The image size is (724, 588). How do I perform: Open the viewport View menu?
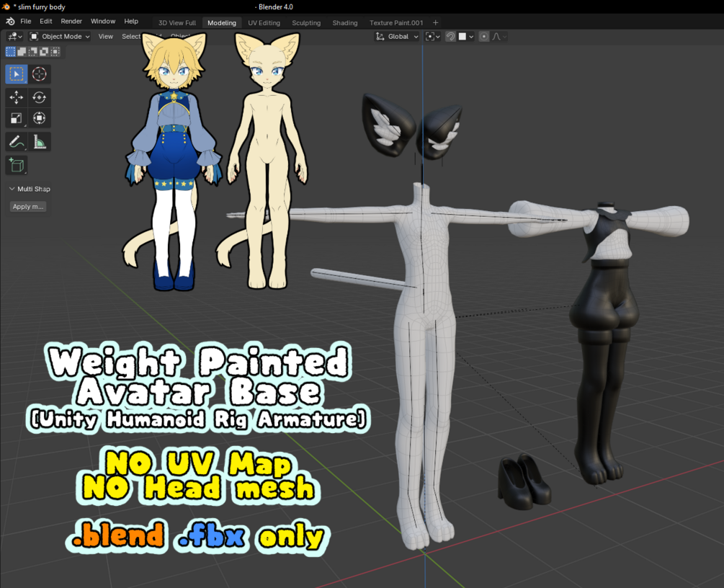pos(106,37)
